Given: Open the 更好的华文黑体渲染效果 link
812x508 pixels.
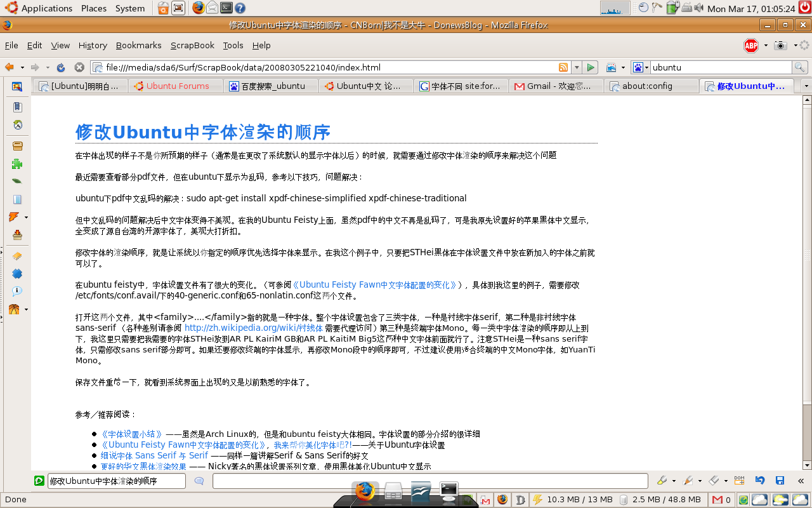Looking at the screenshot, I should point(144,466).
